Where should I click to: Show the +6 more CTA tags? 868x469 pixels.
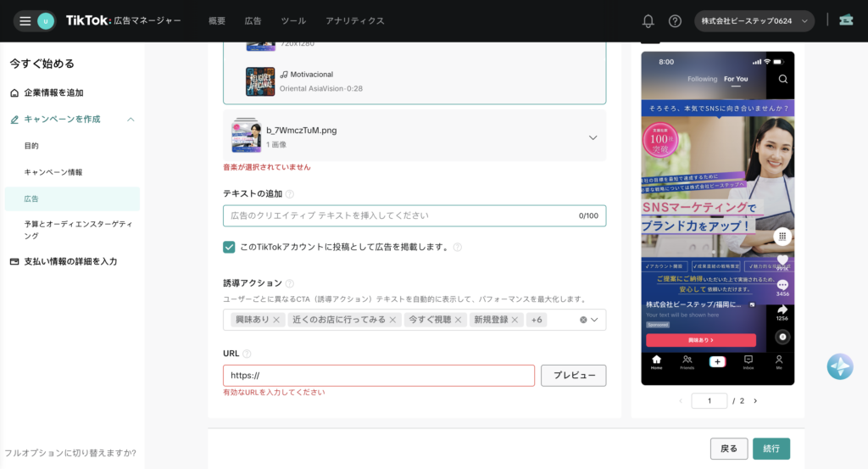[537, 320]
